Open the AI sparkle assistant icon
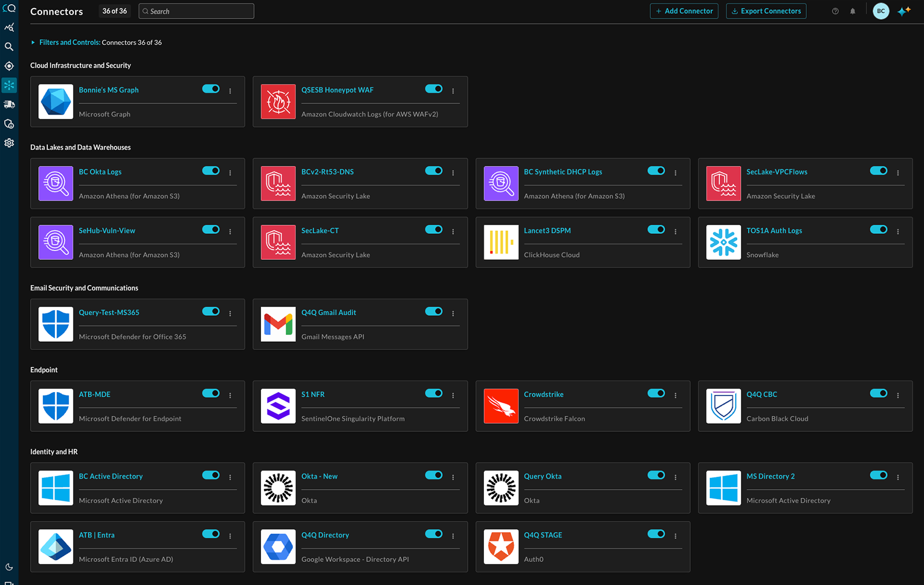This screenshot has height=585, width=924. (x=904, y=11)
